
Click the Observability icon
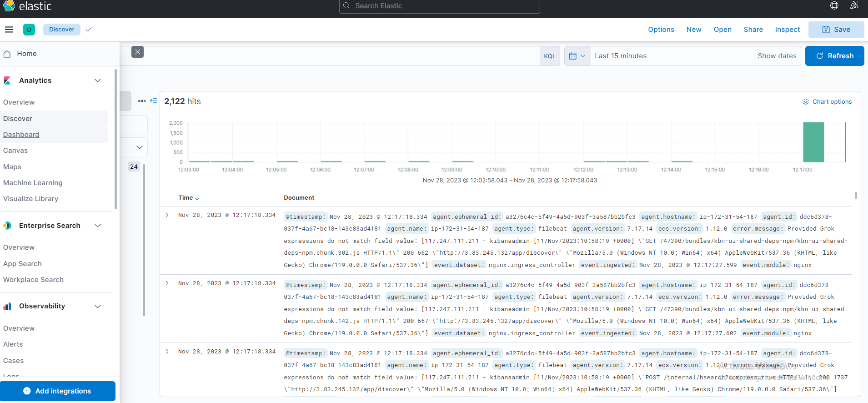[x=7, y=306]
